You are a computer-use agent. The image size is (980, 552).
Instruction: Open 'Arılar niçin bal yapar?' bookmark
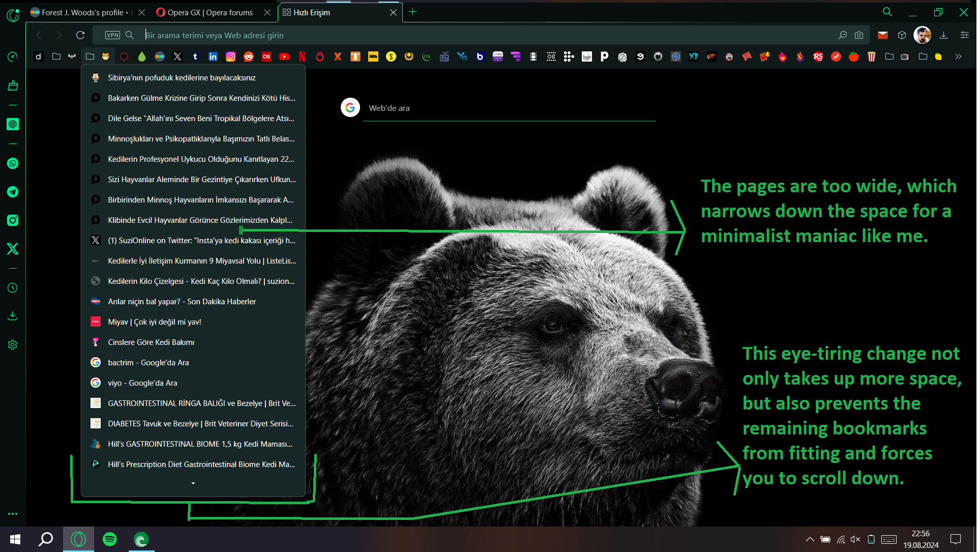(x=193, y=302)
